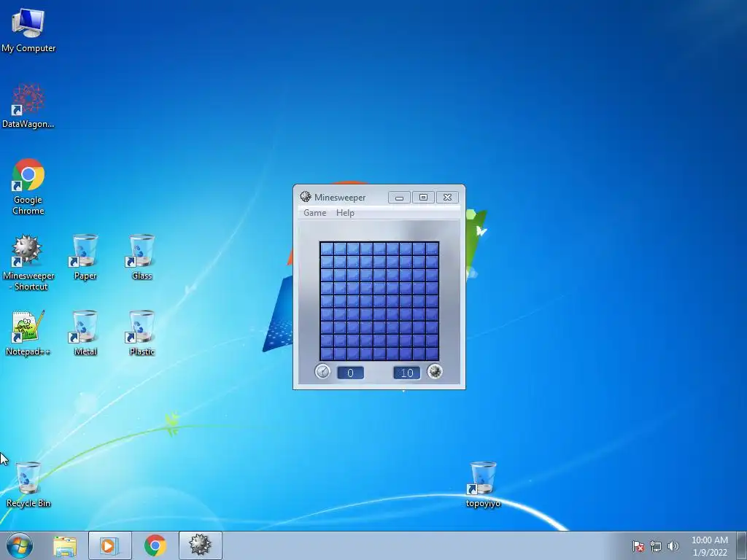Select the Glass recycle bin shortcut
The image size is (747, 560).
(142, 257)
